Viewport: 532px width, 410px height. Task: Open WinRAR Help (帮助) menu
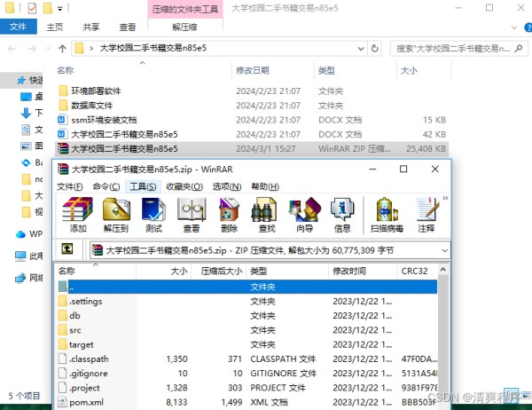(x=265, y=186)
